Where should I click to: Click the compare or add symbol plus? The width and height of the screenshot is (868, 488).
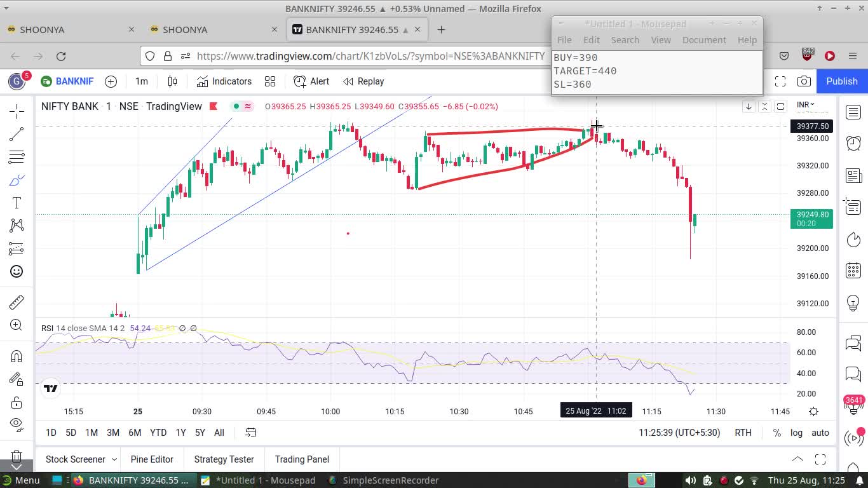111,81
